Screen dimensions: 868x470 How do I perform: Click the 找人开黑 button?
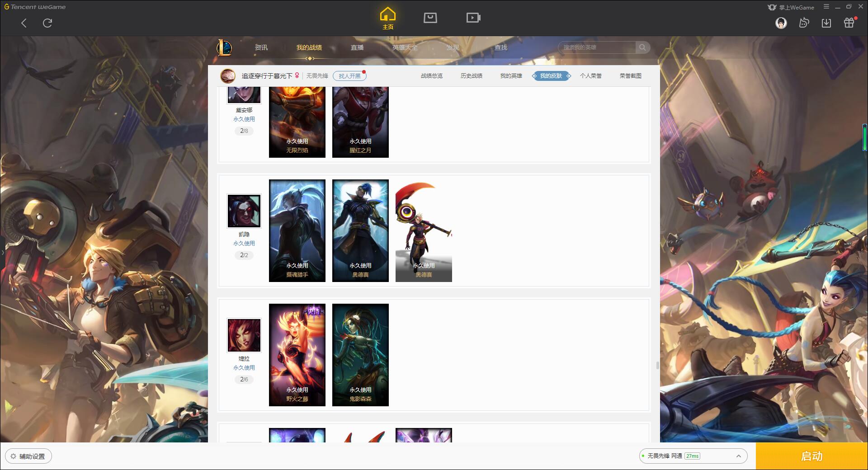click(349, 76)
